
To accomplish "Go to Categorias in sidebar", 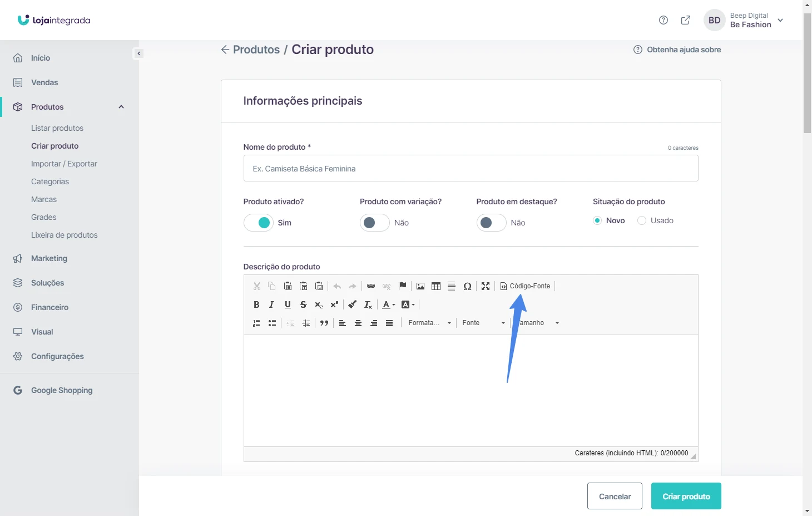I will coord(50,181).
